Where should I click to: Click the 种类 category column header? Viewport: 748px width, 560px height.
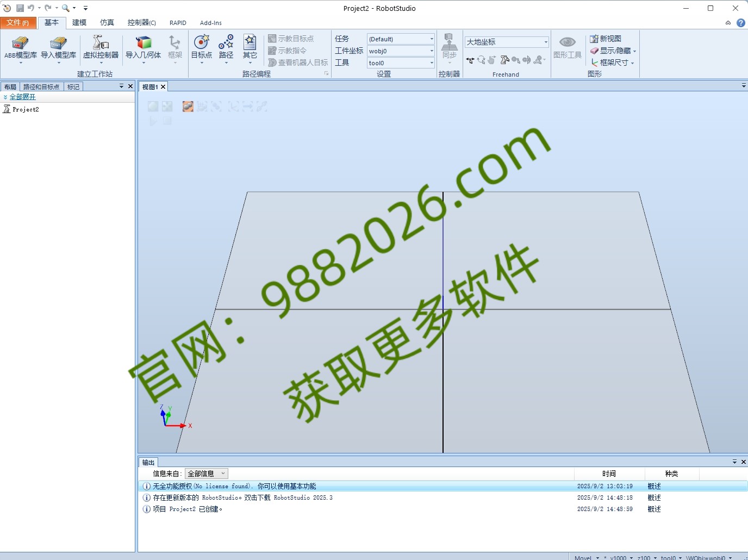click(x=672, y=474)
